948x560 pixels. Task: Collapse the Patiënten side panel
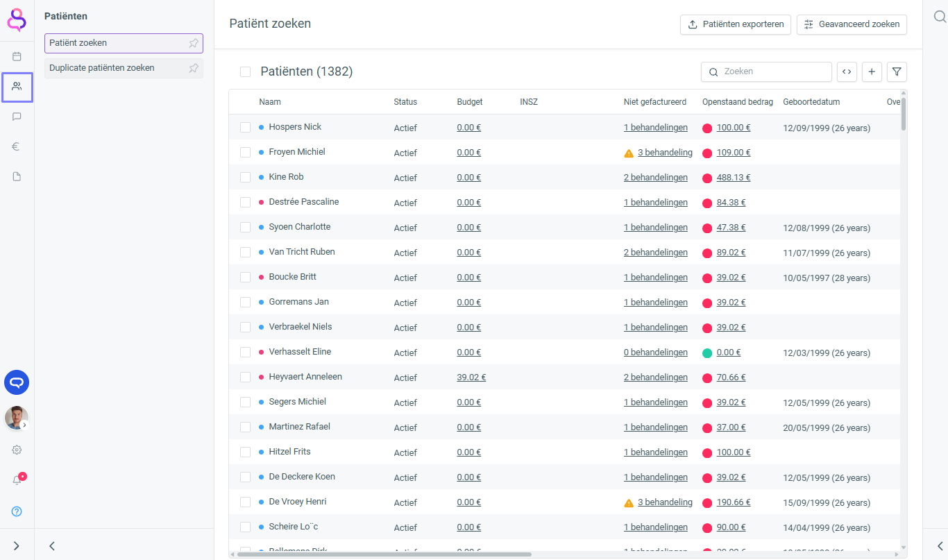pyautogui.click(x=52, y=546)
